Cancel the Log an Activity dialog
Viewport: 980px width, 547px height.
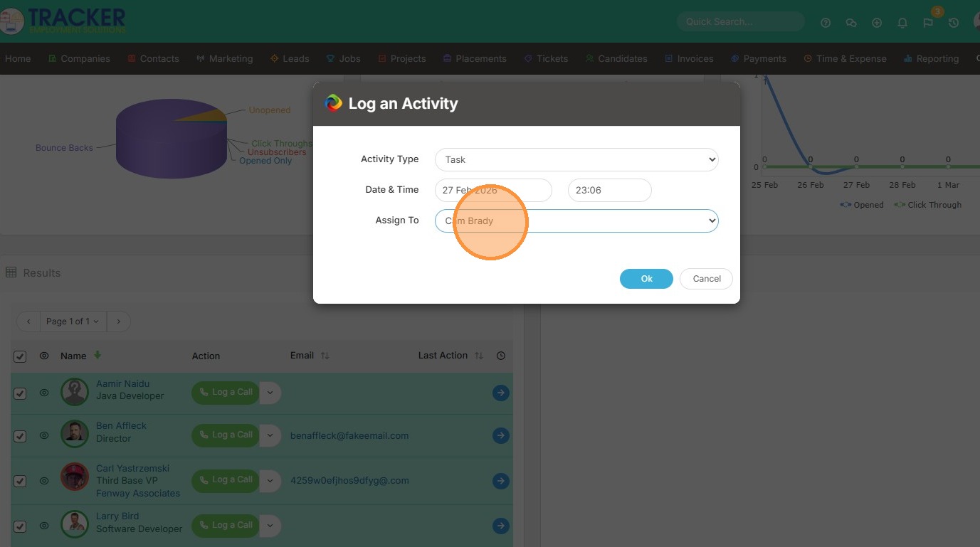[x=707, y=279]
